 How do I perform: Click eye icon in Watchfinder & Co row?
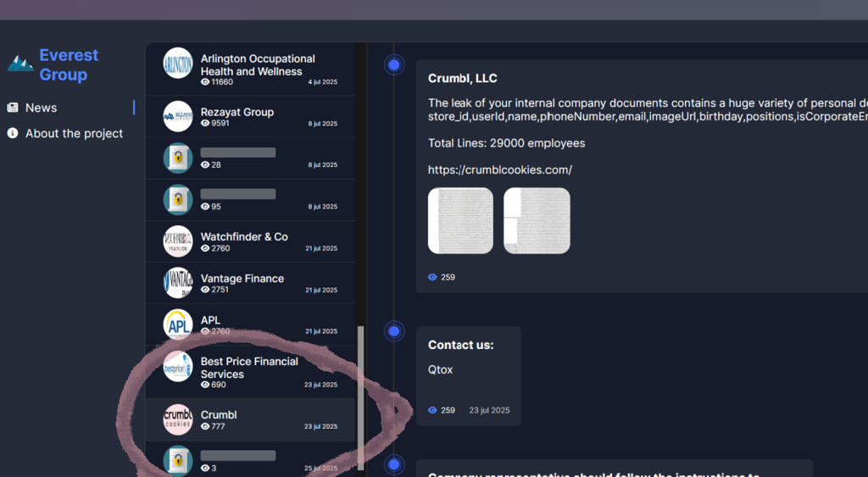[205, 248]
